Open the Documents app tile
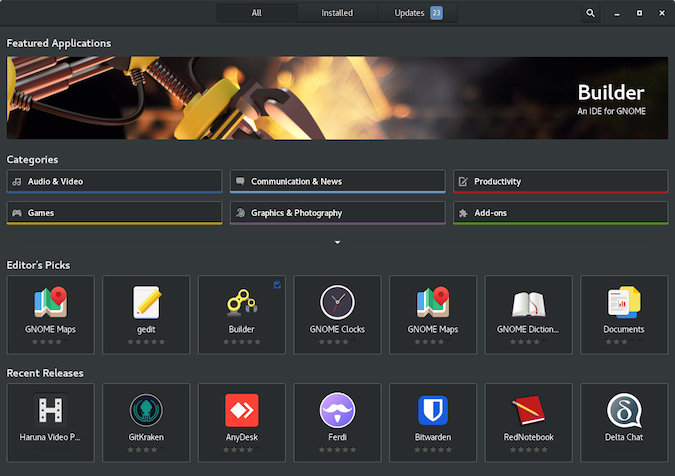 click(624, 312)
